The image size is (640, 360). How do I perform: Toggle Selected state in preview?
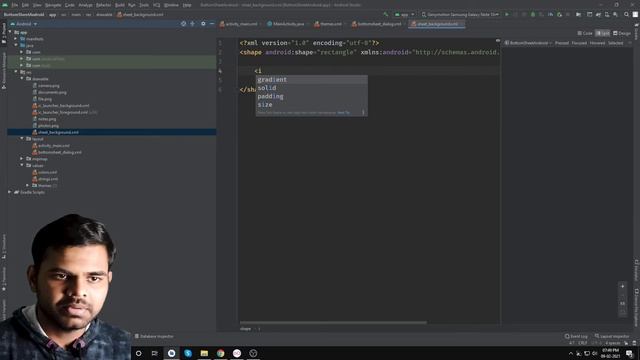[x=616, y=43]
